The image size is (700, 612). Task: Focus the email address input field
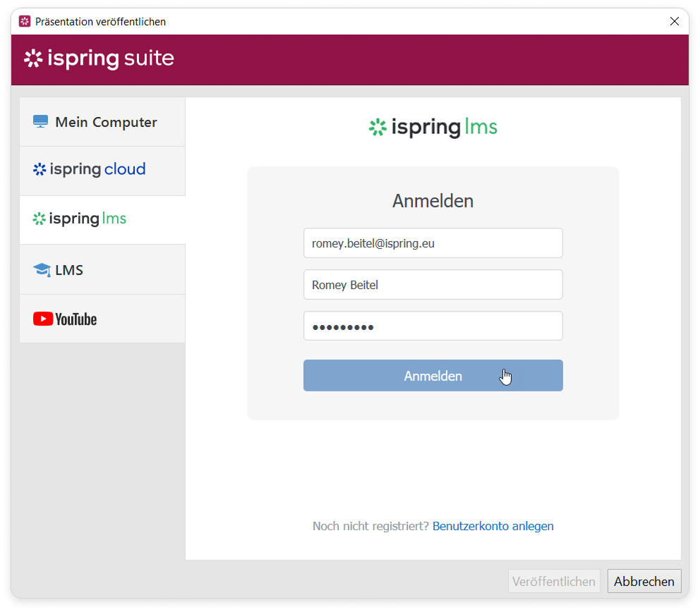pos(433,243)
